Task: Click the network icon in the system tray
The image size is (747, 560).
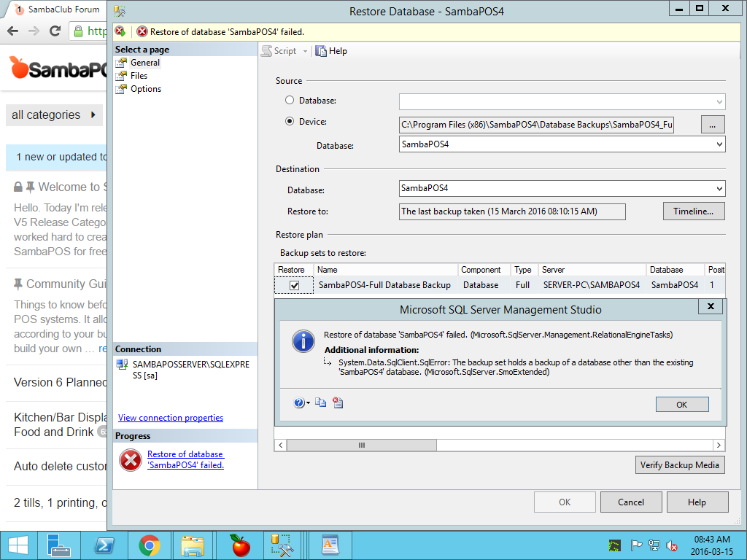Action: [654, 545]
